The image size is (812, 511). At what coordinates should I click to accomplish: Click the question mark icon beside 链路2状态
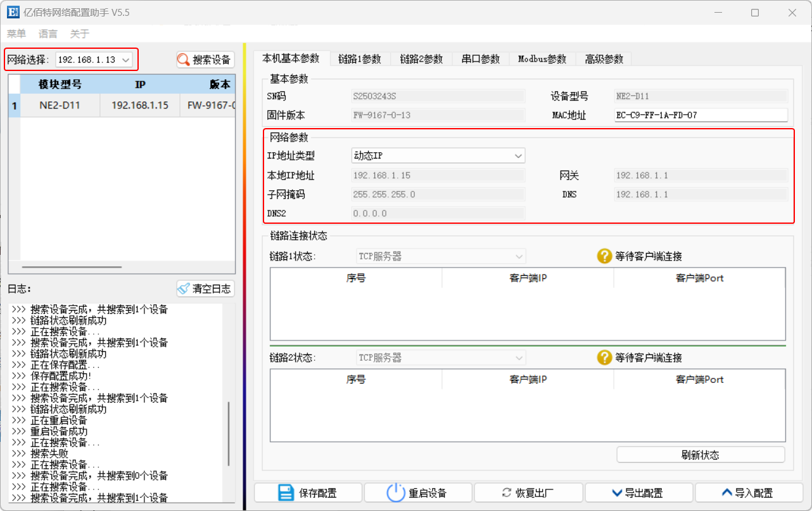(x=604, y=358)
